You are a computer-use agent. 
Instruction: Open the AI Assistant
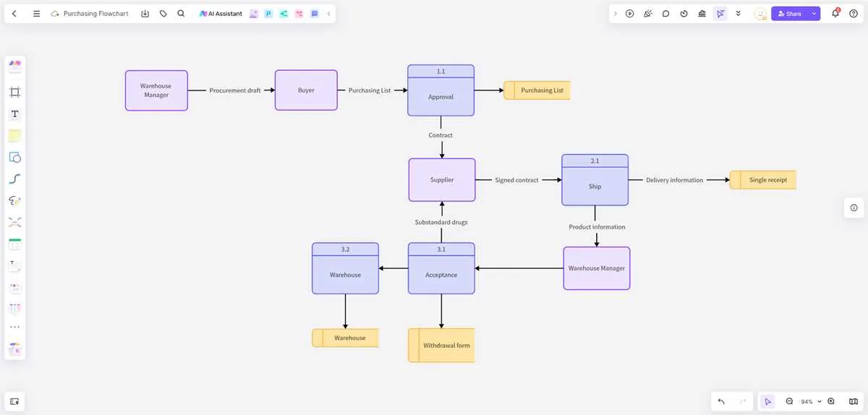coord(221,14)
